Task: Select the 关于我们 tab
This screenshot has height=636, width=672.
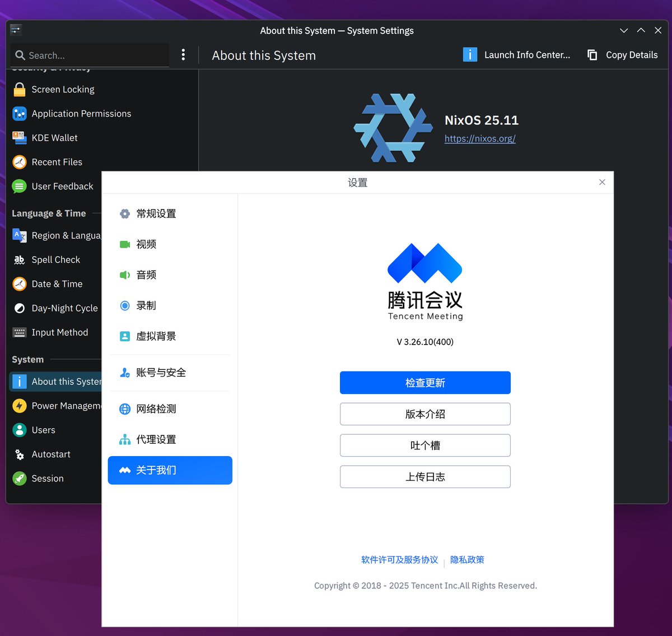Action: click(170, 470)
